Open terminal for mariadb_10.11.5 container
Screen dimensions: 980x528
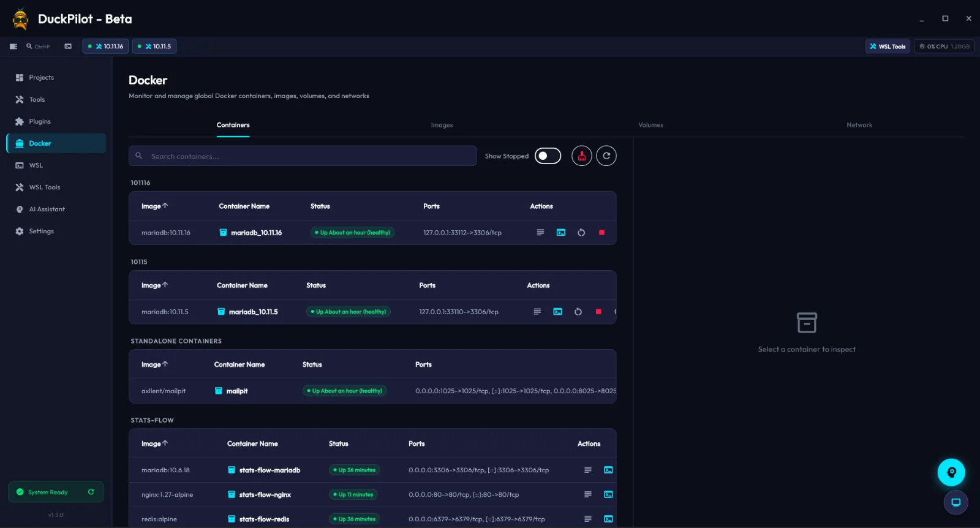[558, 312]
